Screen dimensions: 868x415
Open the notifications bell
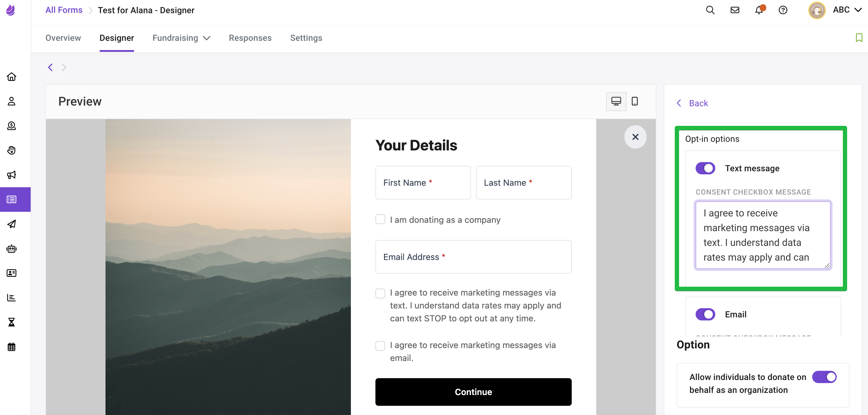coord(759,10)
